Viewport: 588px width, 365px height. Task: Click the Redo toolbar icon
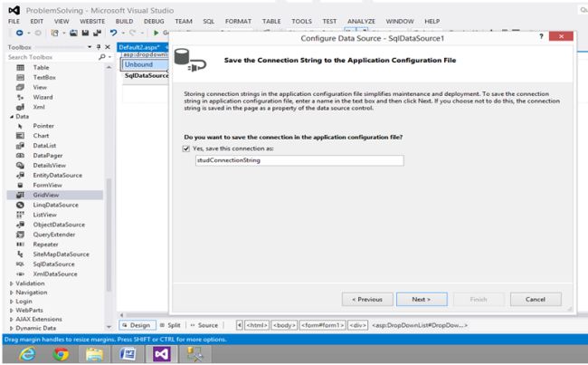click(x=132, y=33)
